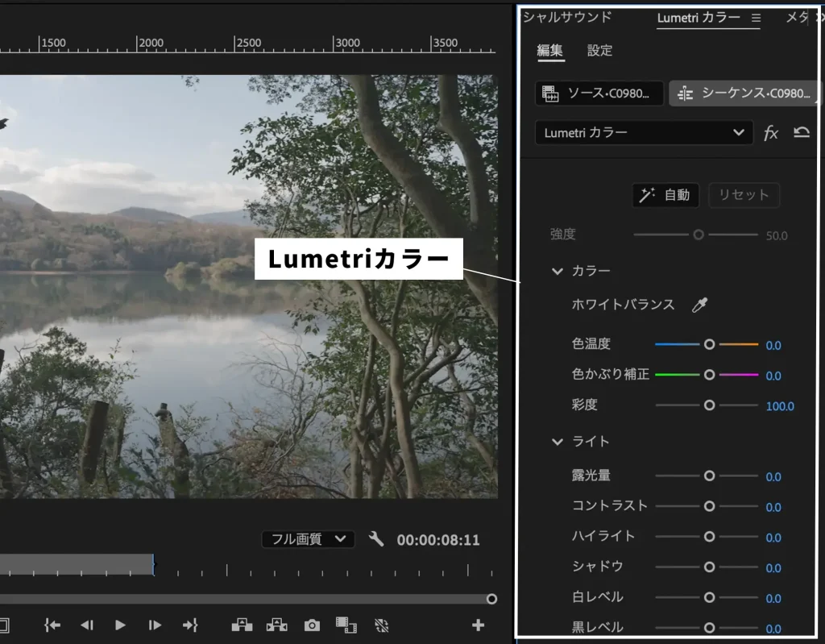
Task: Toggle the multi-camera view icon
Action: (x=381, y=625)
